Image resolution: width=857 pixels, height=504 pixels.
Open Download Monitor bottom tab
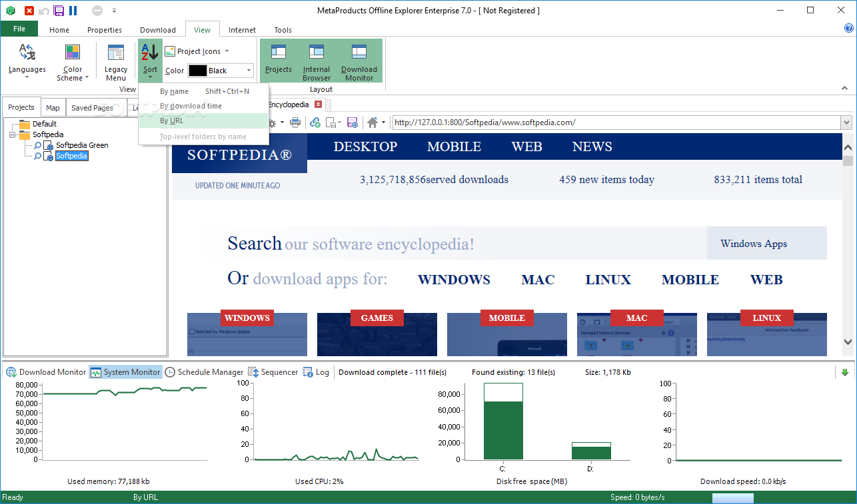[46, 372]
